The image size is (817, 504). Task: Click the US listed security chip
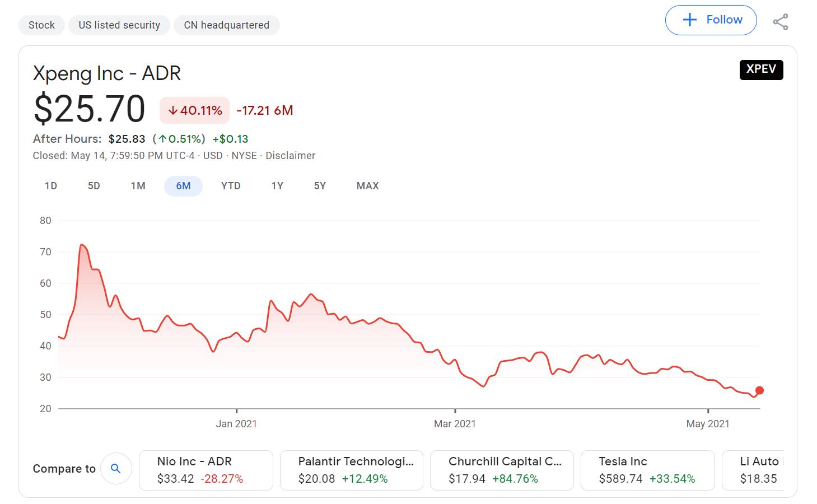pos(119,25)
